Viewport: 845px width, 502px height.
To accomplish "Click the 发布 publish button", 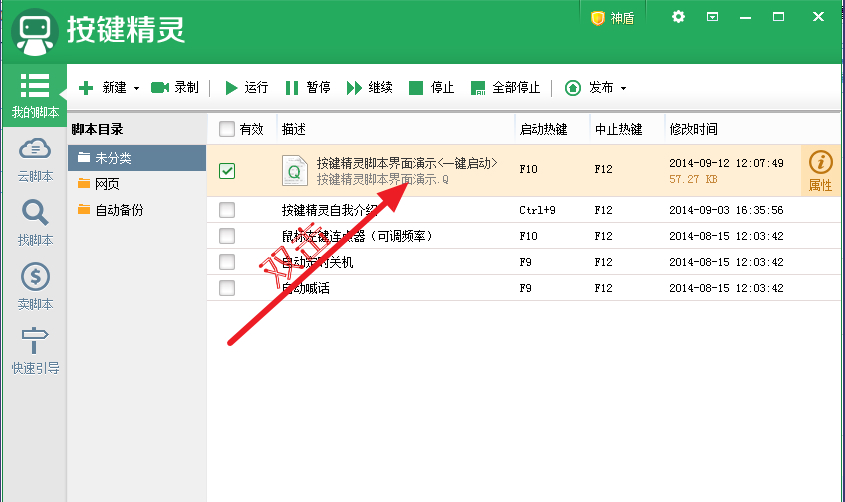I will coord(588,87).
